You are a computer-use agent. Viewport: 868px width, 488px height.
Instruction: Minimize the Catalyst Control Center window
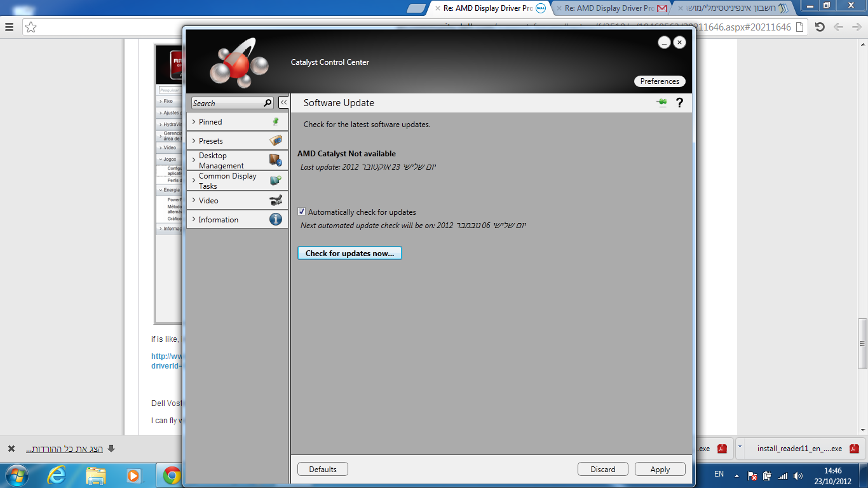point(664,43)
